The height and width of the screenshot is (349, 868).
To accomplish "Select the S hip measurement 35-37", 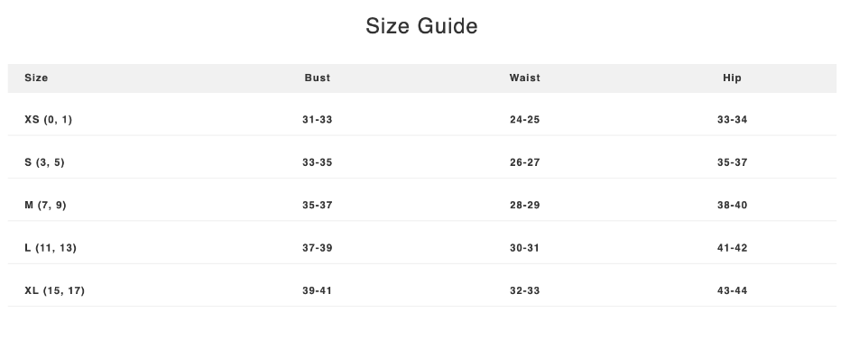I will tap(732, 162).
